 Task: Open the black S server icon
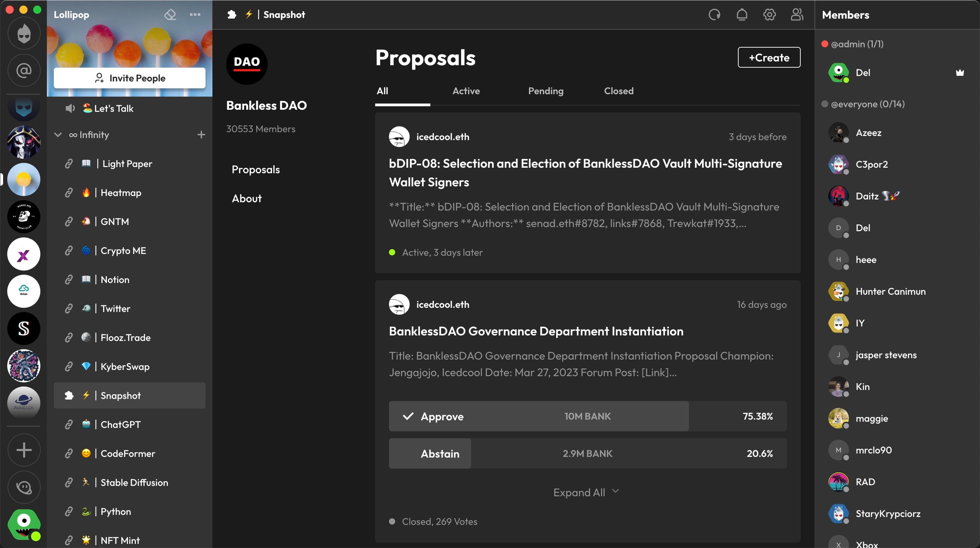[x=24, y=329]
